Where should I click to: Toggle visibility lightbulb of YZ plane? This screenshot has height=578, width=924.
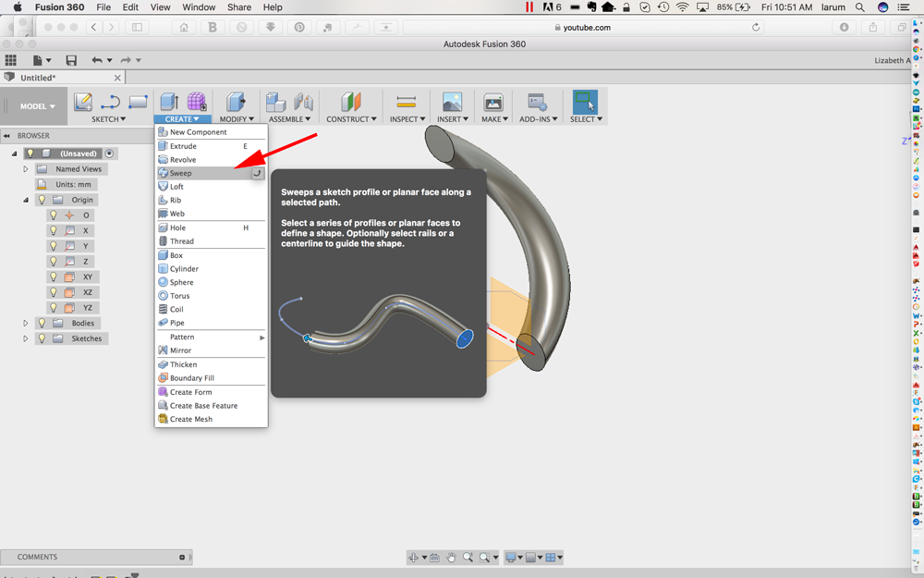tap(53, 307)
